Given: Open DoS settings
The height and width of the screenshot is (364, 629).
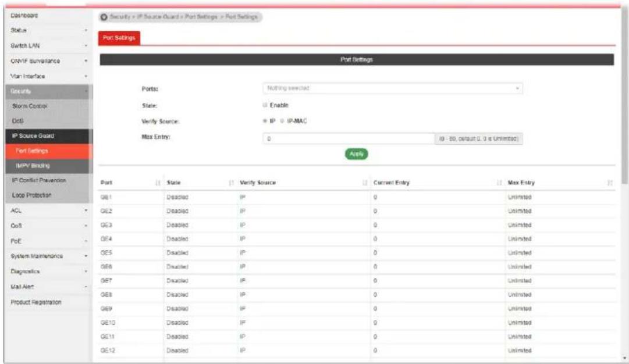Looking at the screenshot, I should tap(49, 121).
